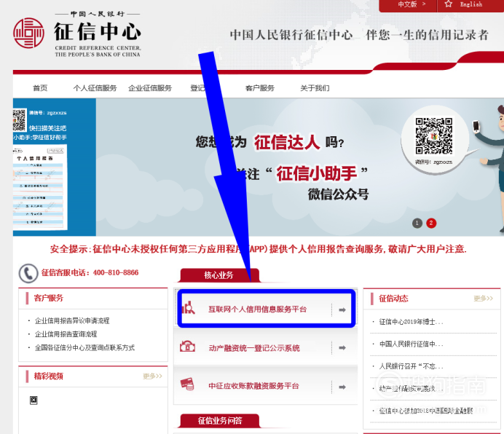Image resolution: width=504 pixels, height=434 pixels.
Task: Open the 企业信用报告查询流程 link
Action: pyautogui.click(x=71, y=334)
